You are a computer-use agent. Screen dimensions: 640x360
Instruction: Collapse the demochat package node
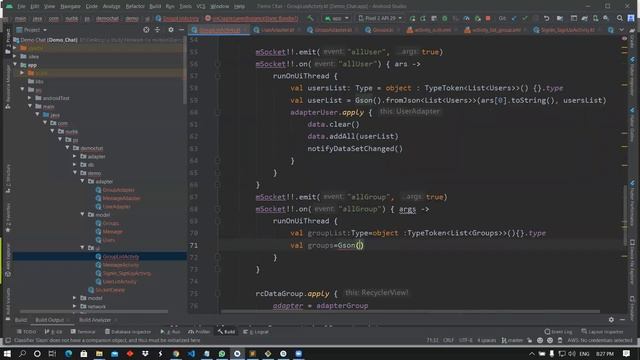tap(68, 148)
